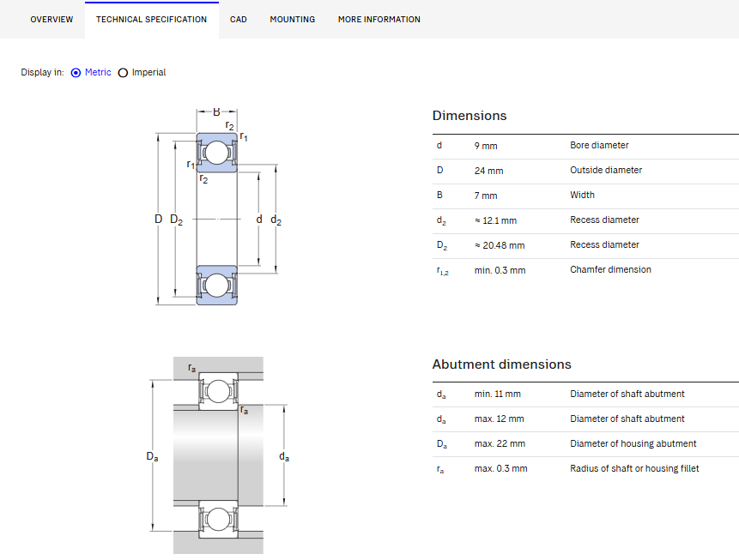Click the abutment dimension drawing
739x560 pixels.
[x=218, y=455]
